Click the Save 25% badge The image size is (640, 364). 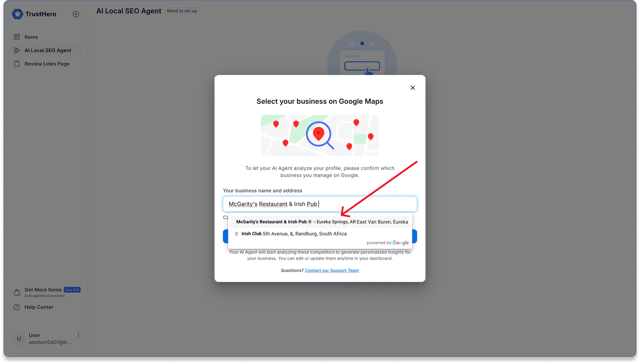pos(72,290)
